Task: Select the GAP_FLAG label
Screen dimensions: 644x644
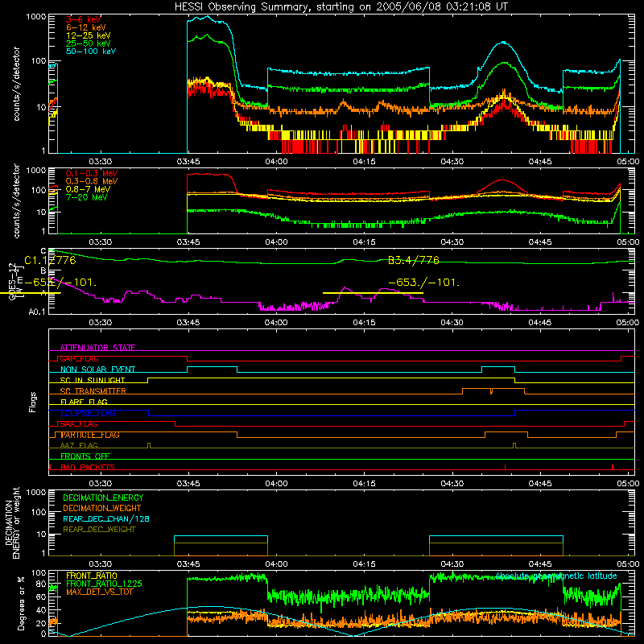Action: 79,358
